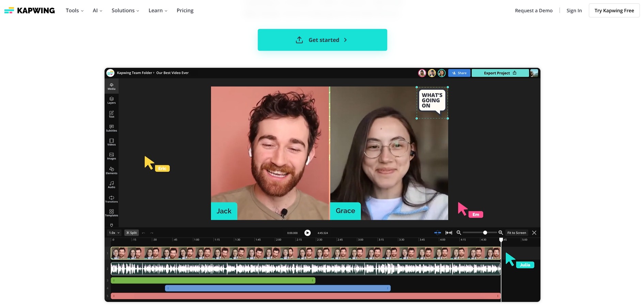Play the video preview
The width and height of the screenshot is (644, 306).
tap(308, 233)
